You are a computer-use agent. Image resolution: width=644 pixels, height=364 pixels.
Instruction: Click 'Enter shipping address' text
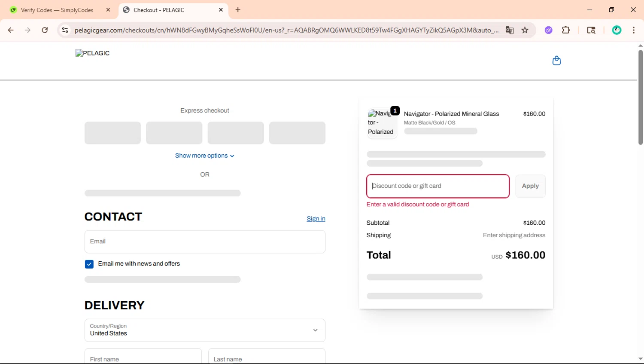pyautogui.click(x=514, y=235)
